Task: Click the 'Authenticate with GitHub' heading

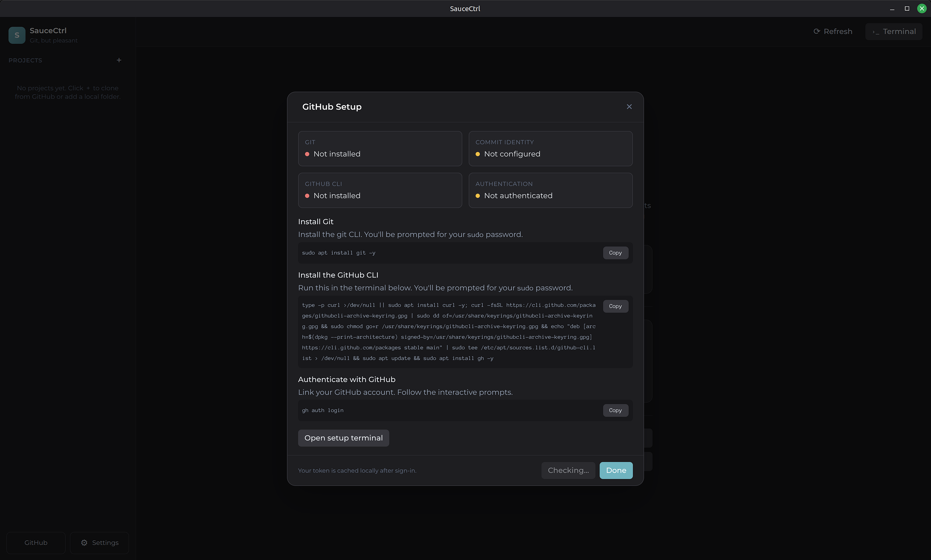Action: point(346,379)
